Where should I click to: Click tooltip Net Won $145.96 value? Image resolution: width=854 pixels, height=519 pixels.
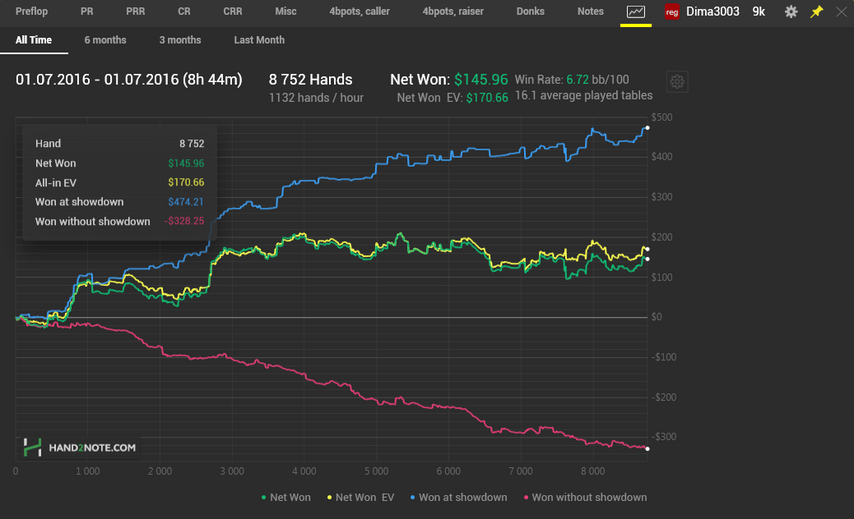(x=186, y=163)
